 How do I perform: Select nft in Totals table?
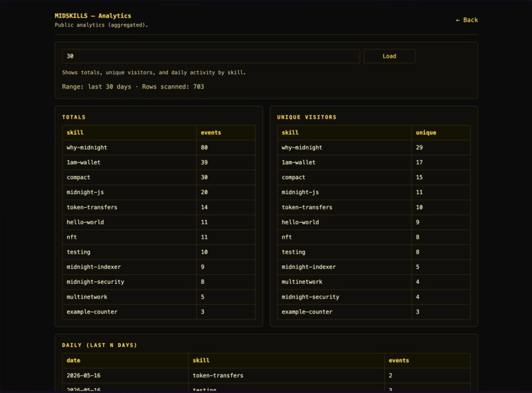click(x=71, y=237)
